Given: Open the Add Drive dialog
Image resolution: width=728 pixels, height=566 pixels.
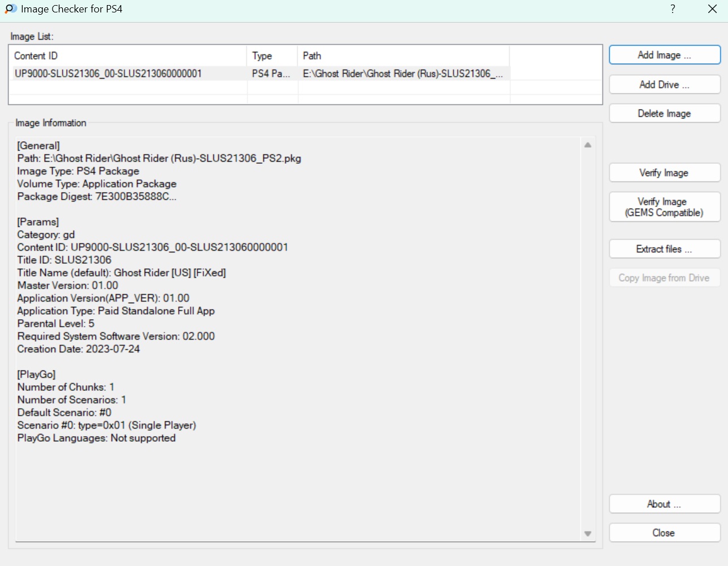Looking at the screenshot, I should coord(665,85).
